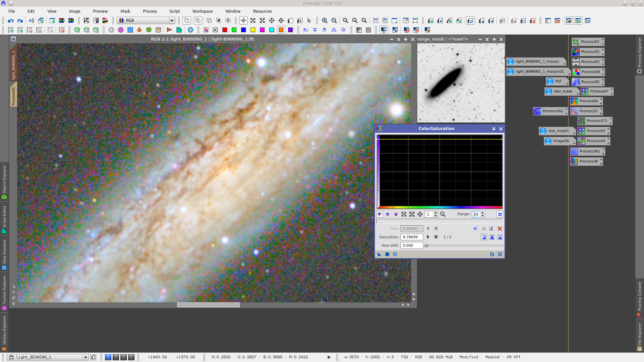Image resolution: width=644 pixels, height=362 pixels.
Task: Reset ColorSaturation using the red X icon
Action: [500, 228]
